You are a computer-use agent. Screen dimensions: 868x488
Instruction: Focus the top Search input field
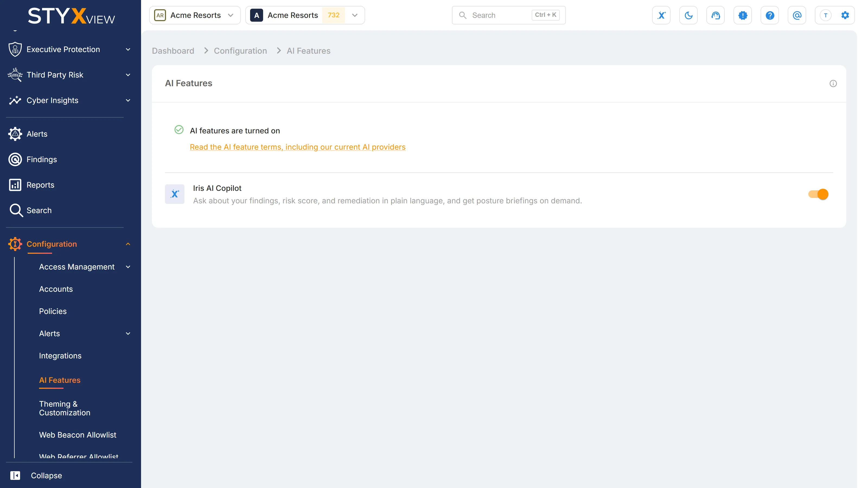[508, 15]
